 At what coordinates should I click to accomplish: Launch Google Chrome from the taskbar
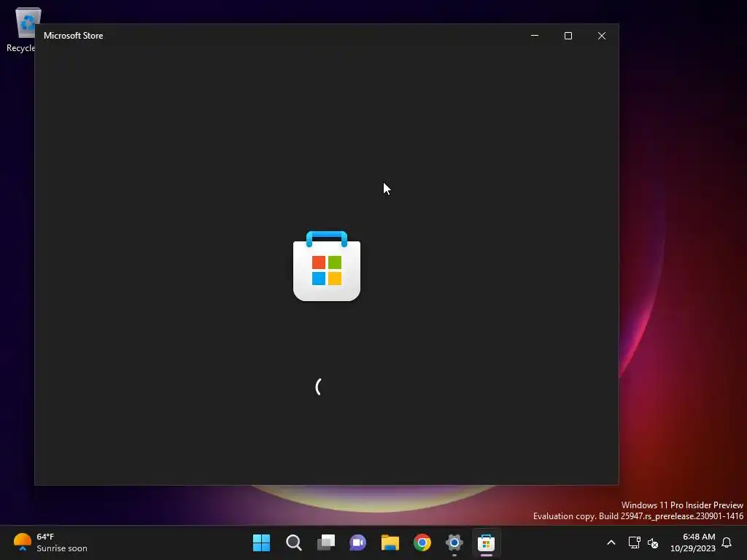[x=422, y=542]
